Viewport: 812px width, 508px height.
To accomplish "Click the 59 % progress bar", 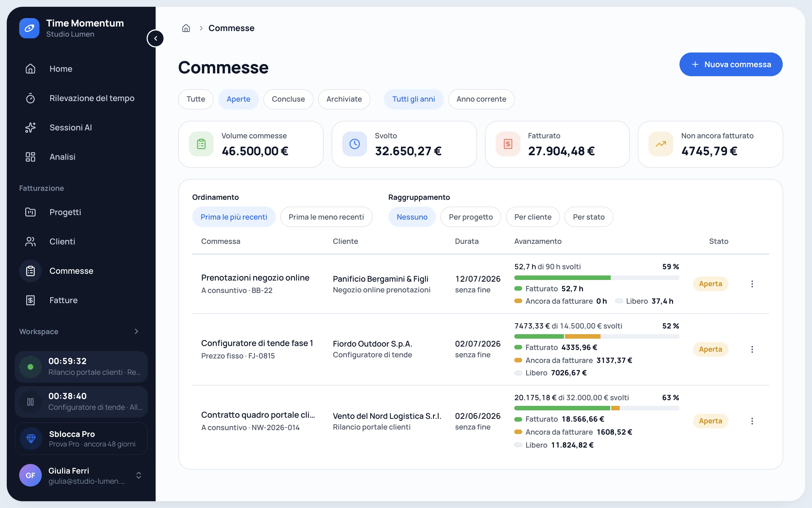I will tap(597, 278).
